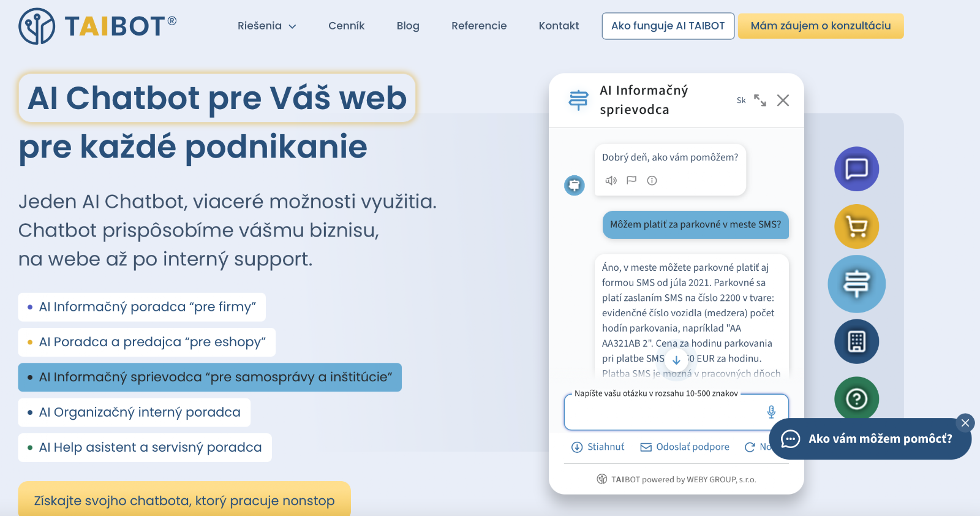Click the speaker read-aloud icon in greeting message
The height and width of the screenshot is (516, 980).
pyautogui.click(x=611, y=181)
